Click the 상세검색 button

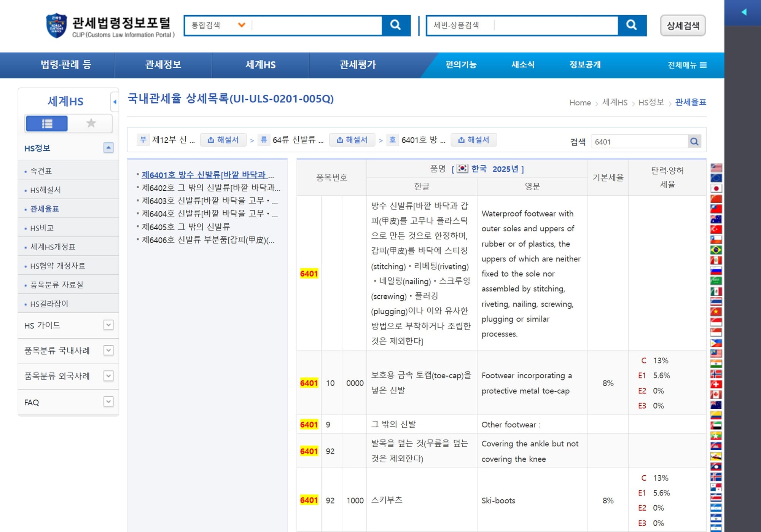pos(683,25)
